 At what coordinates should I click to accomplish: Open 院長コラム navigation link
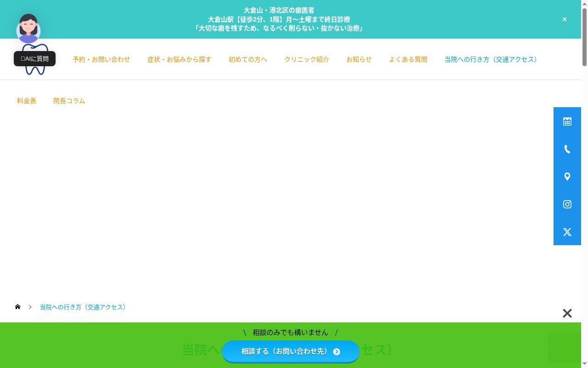69,101
